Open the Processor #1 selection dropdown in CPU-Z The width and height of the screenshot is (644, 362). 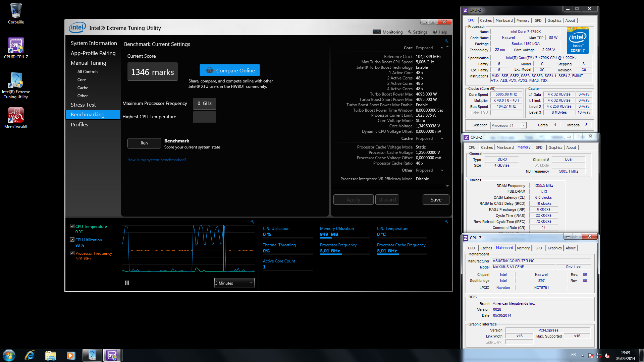point(508,125)
